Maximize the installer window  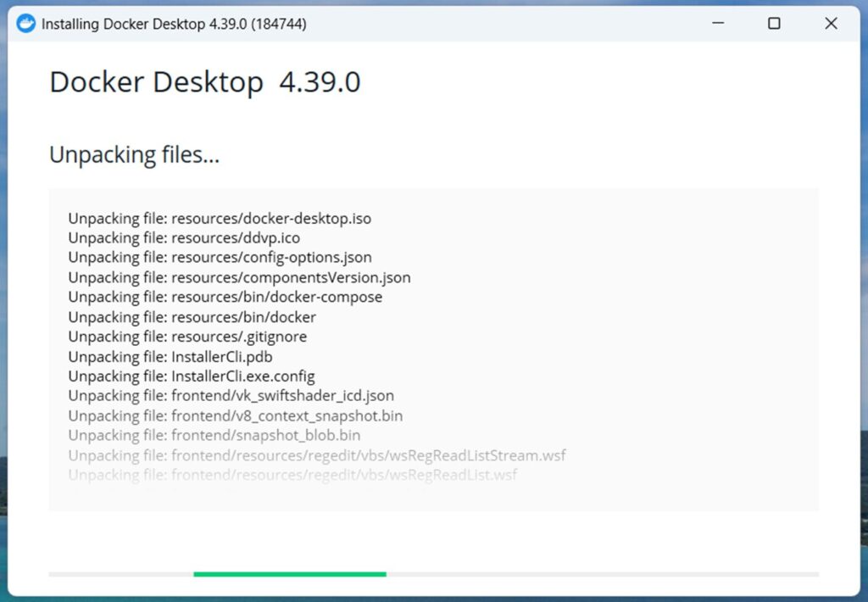pos(773,23)
